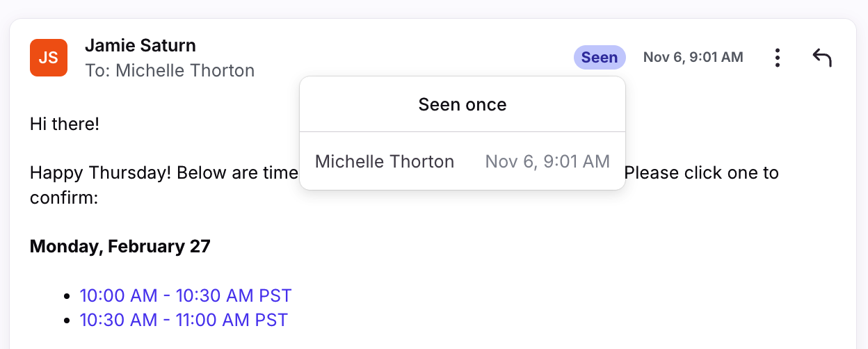Click the "Please click one to" text
This screenshot has width=868, height=349.
[x=702, y=173]
